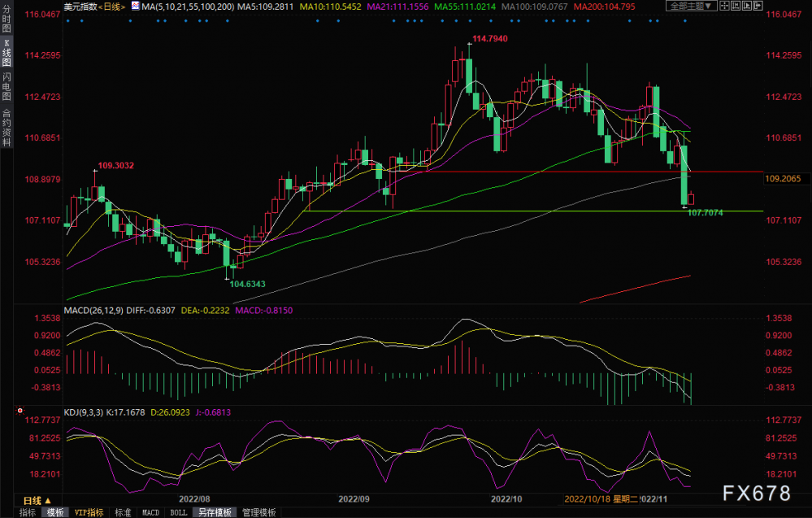Select the 指标 bottom tab
The image size is (812, 518).
click(x=28, y=512)
